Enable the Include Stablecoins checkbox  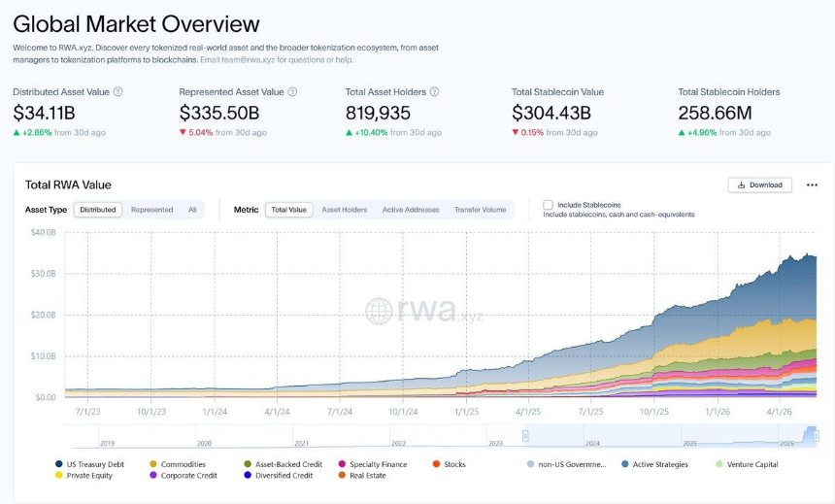tap(548, 205)
